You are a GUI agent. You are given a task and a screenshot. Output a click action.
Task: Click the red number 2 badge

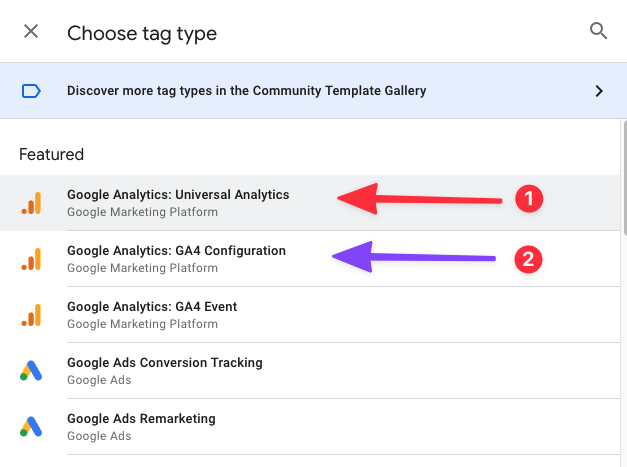pos(528,259)
